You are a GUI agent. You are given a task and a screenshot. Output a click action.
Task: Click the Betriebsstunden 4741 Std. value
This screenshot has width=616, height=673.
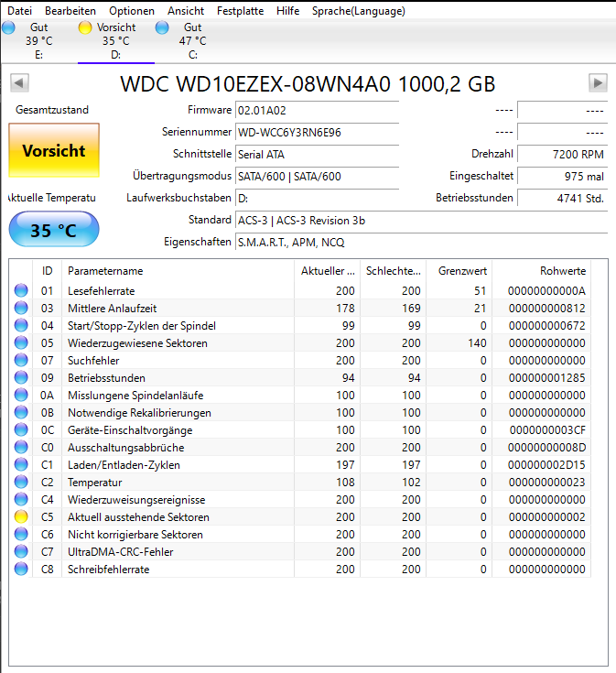coord(562,199)
